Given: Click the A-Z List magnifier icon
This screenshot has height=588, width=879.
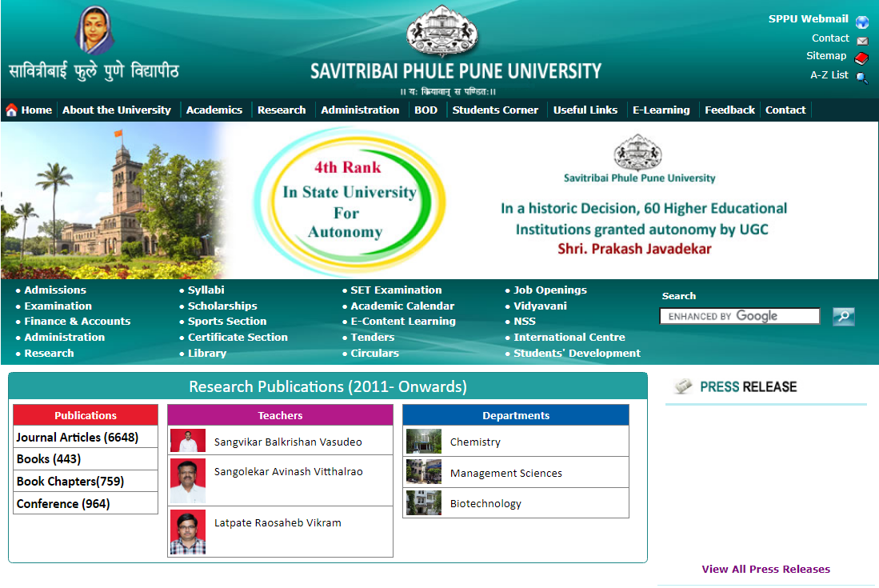Looking at the screenshot, I should (x=862, y=78).
